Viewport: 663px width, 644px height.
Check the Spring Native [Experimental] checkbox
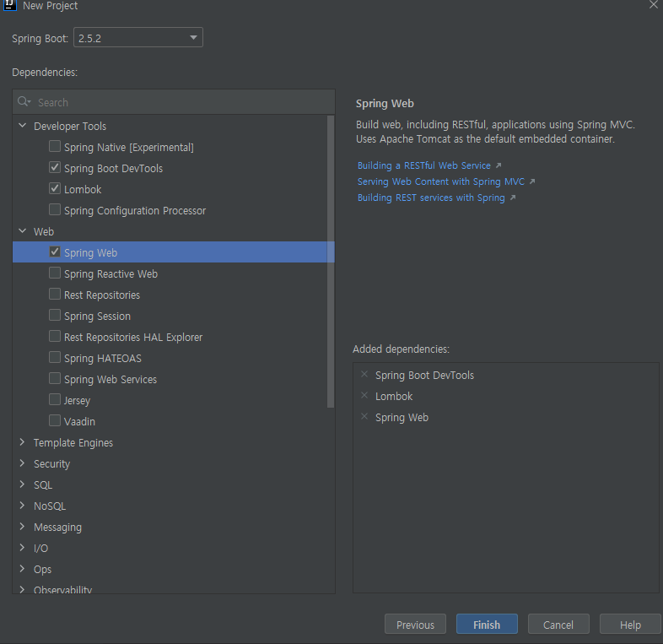click(x=55, y=146)
